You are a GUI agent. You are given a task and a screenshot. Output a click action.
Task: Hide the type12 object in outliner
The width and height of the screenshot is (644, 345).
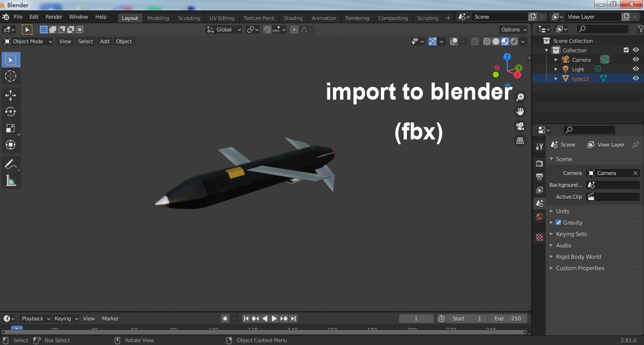(x=636, y=78)
